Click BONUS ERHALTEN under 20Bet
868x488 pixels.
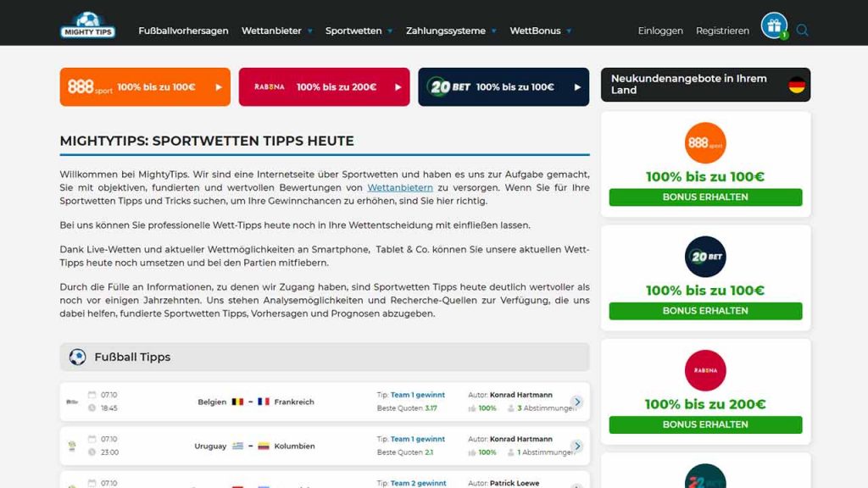(705, 311)
